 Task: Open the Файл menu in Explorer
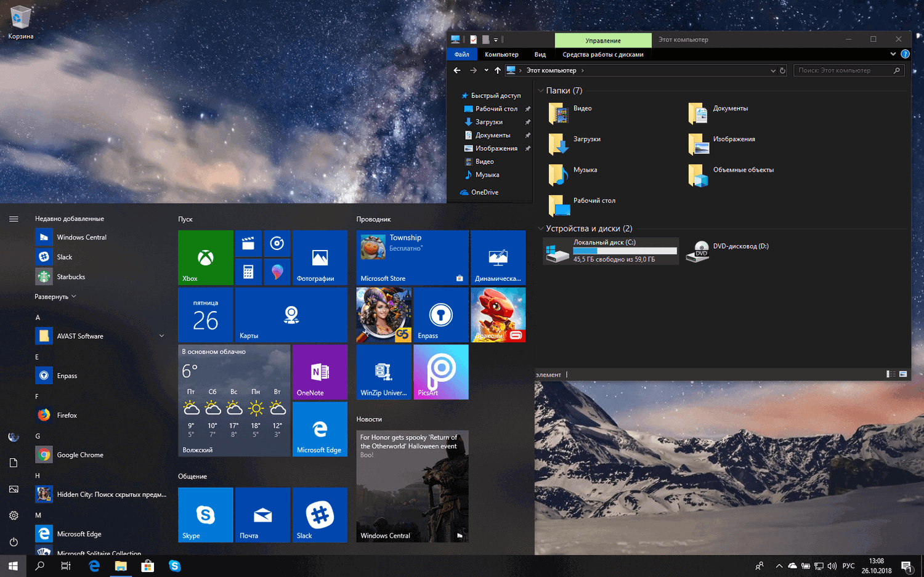coord(461,54)
